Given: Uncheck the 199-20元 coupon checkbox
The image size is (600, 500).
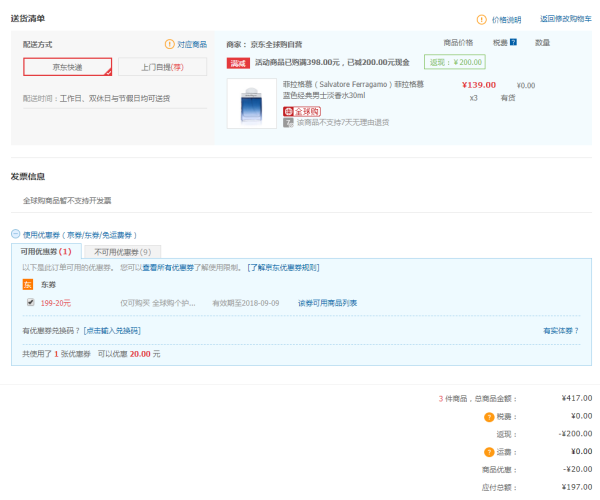Looking at the screenshot, I should click(x=31, y=302).
